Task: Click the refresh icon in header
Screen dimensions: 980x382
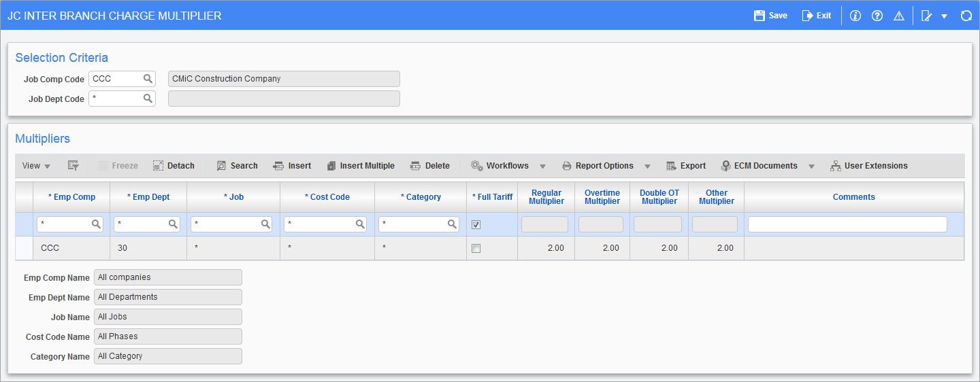Action: click(x=966, y=16)
